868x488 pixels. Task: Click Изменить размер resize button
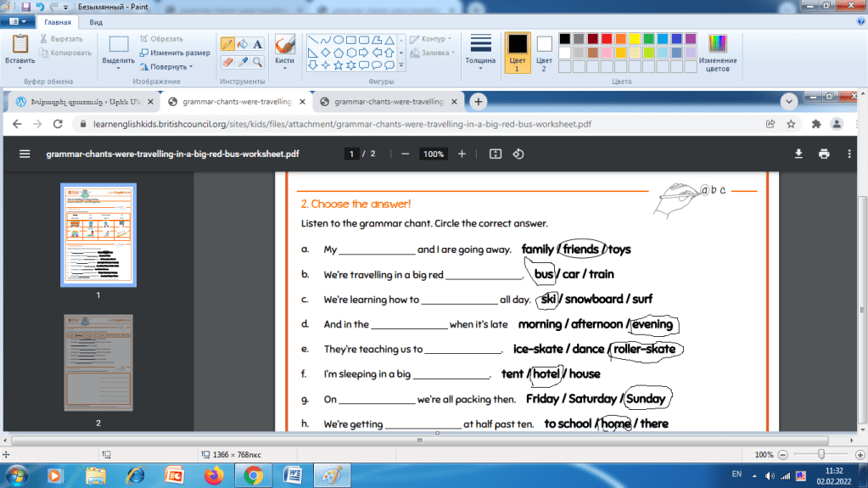pyautogui.click(x=174, y=53)
